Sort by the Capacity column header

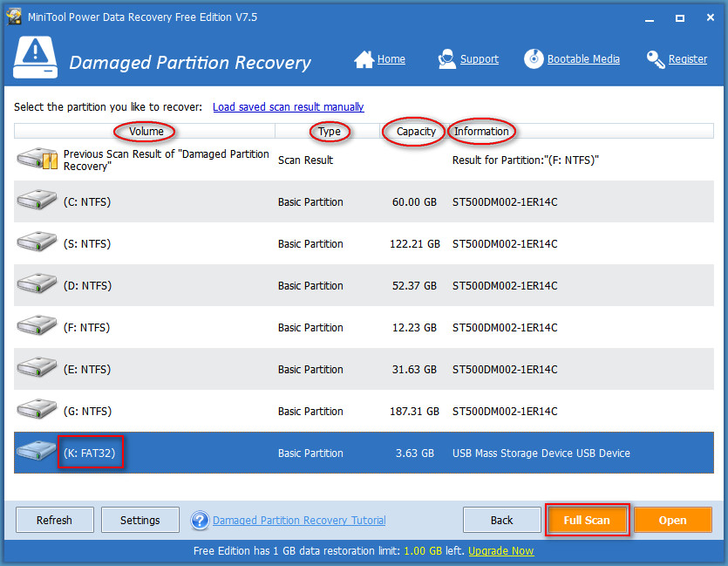pyautogui.click(x=416, y=132)
